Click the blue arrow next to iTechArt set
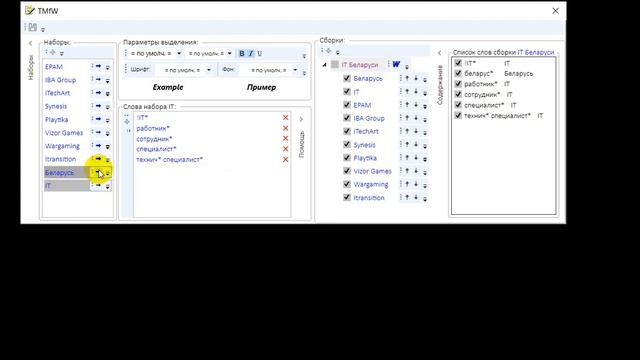640x360 pixels. (x=98, y=93)
